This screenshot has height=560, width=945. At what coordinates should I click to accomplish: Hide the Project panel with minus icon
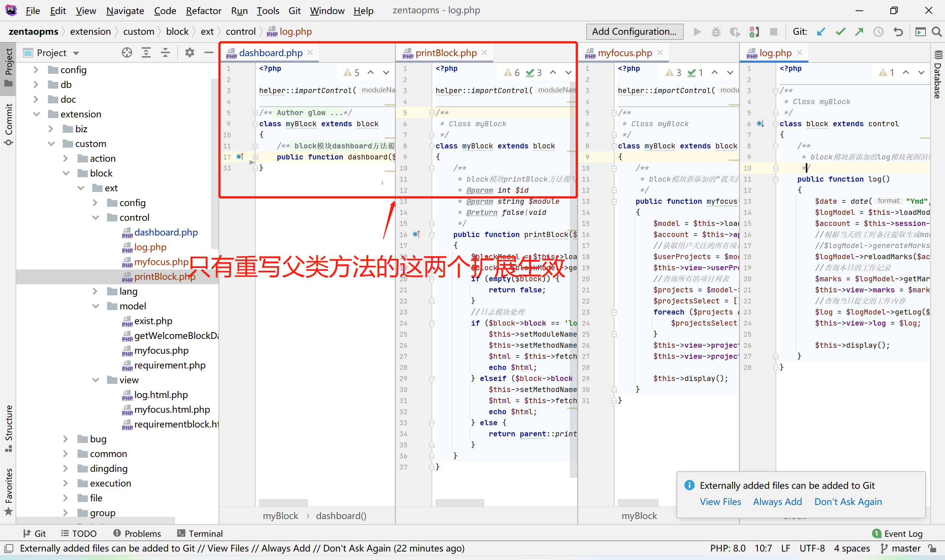pos(209,52)
